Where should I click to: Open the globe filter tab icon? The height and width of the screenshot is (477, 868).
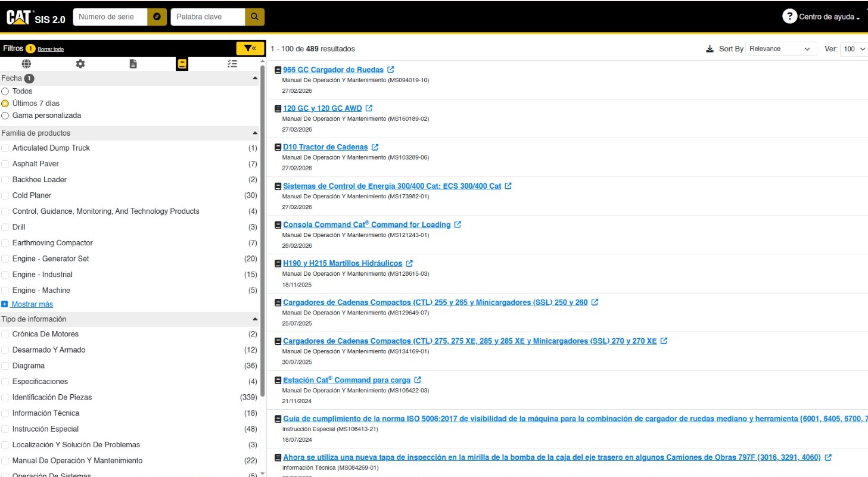point(26,64)
